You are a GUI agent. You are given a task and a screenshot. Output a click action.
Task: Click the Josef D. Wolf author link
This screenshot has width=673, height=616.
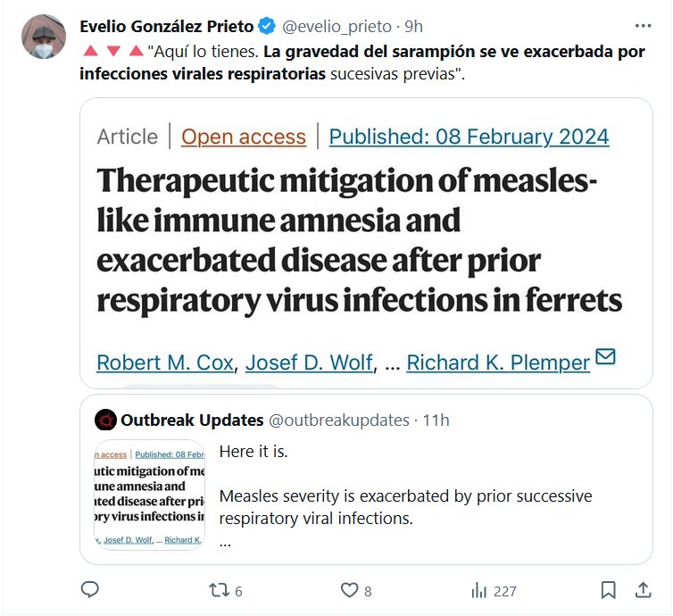point(309,362)
